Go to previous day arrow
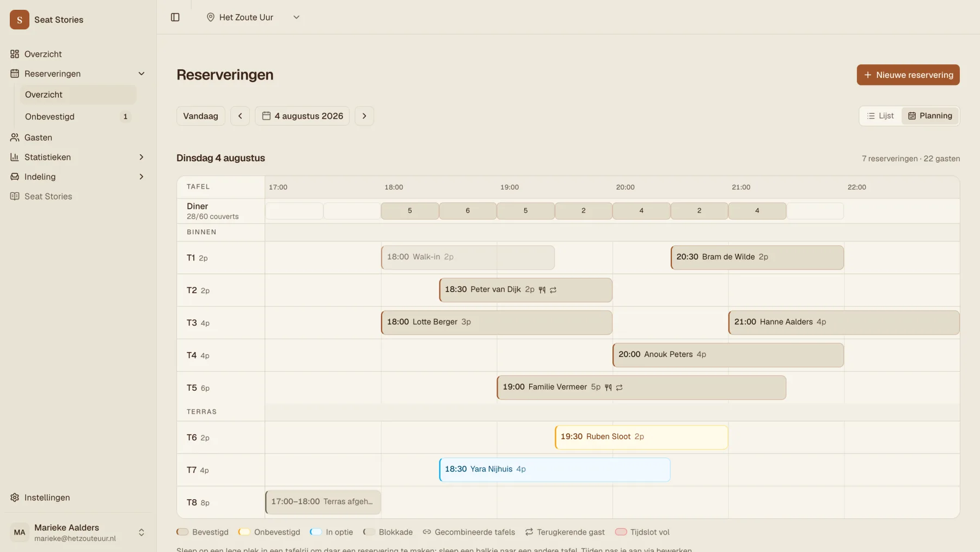 coord(240,116)
